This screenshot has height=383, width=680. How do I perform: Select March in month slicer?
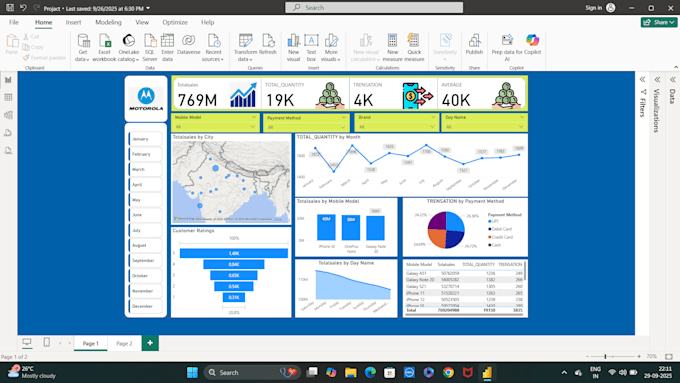pos(146,169)
